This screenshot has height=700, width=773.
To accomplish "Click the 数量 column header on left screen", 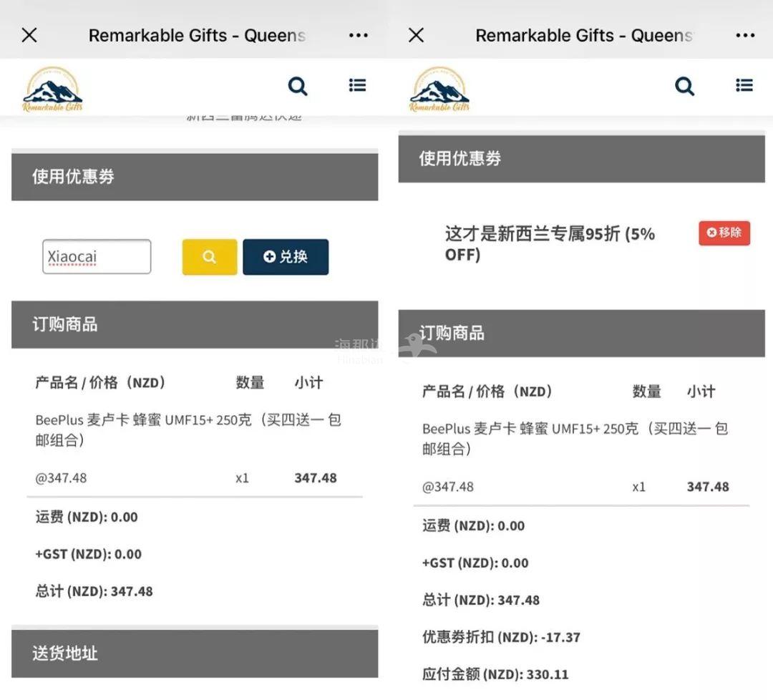I will 250,382.
